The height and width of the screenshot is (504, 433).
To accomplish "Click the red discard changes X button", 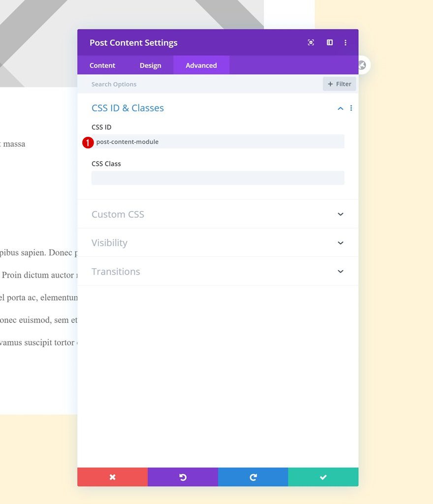I will [112, 477].
